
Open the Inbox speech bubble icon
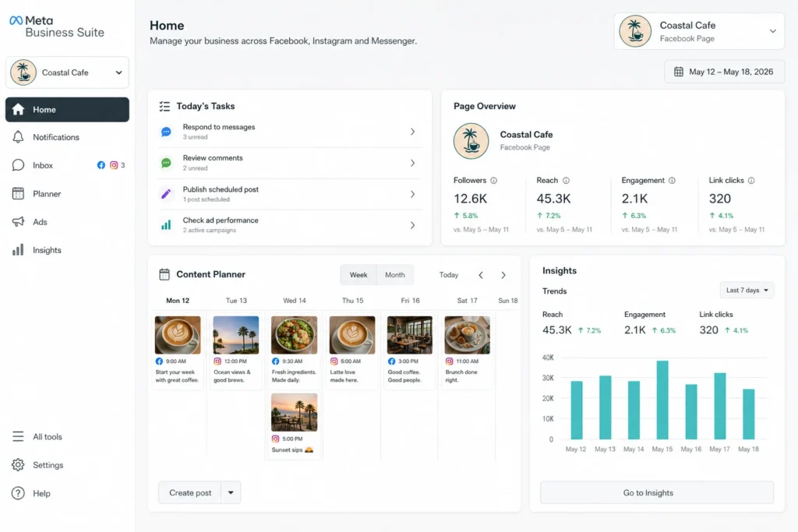coord(19,165)
